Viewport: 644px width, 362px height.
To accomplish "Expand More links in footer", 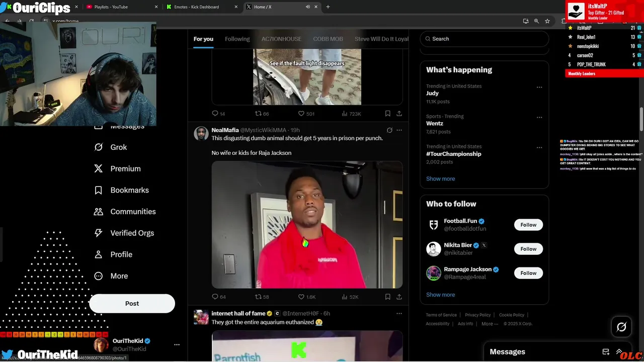I will (490, 324).
